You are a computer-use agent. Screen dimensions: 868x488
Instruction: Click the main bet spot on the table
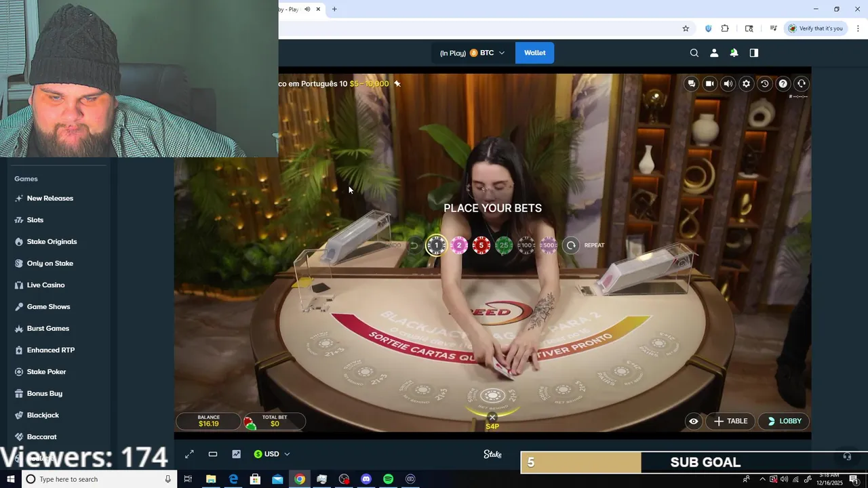(492, 396)
